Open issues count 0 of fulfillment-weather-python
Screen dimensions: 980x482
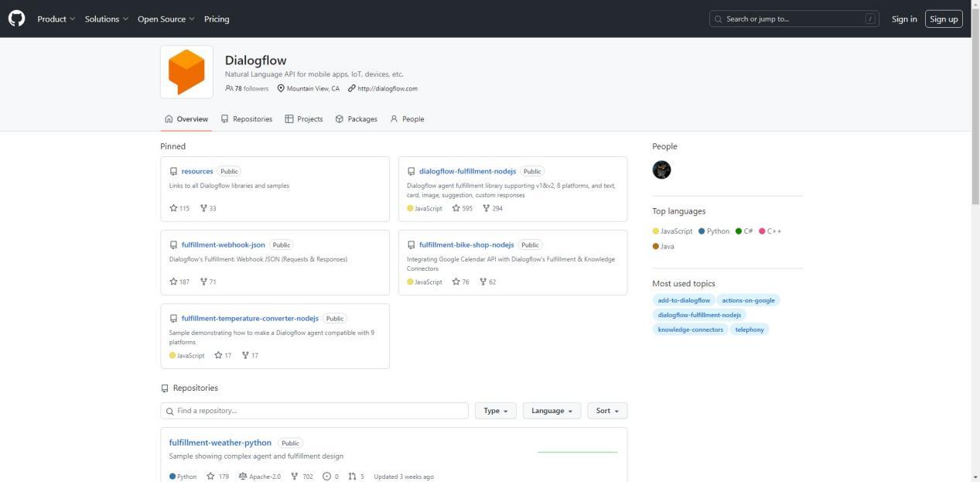330,477
